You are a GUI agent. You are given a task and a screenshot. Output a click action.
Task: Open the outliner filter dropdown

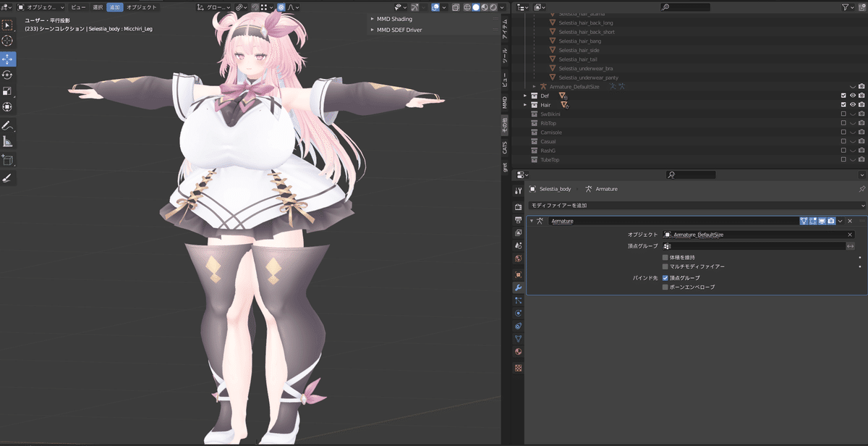(x=849, y=7)
